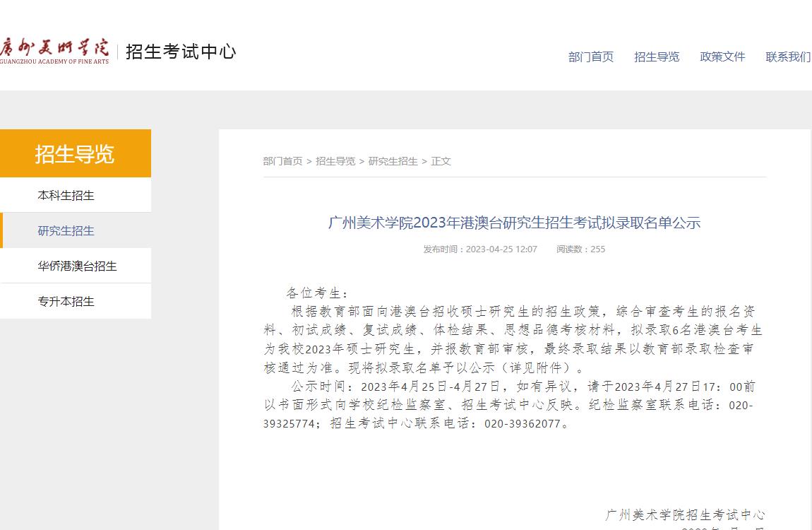Open the 招生导览 top navigation item

tap(657, 57)
